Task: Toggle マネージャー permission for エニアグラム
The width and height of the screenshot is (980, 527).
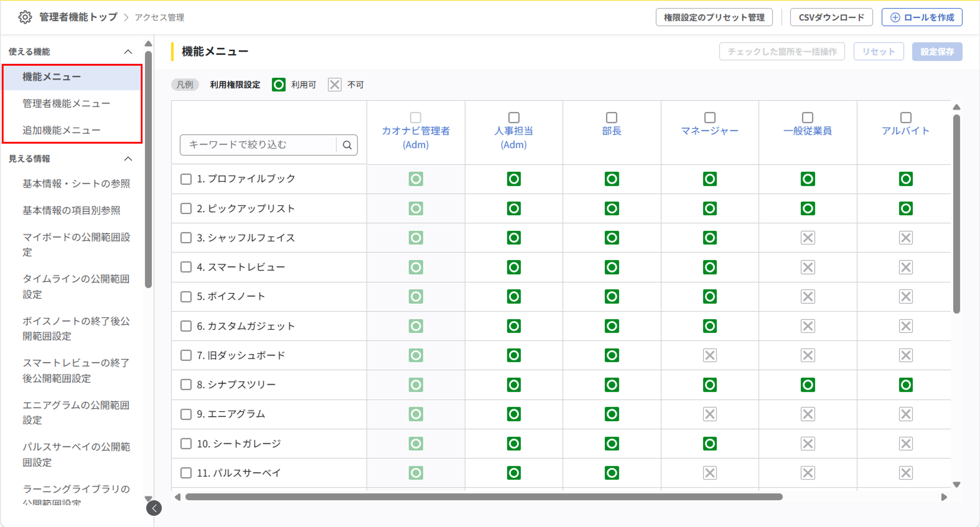Action: click(x=710, y=414)
